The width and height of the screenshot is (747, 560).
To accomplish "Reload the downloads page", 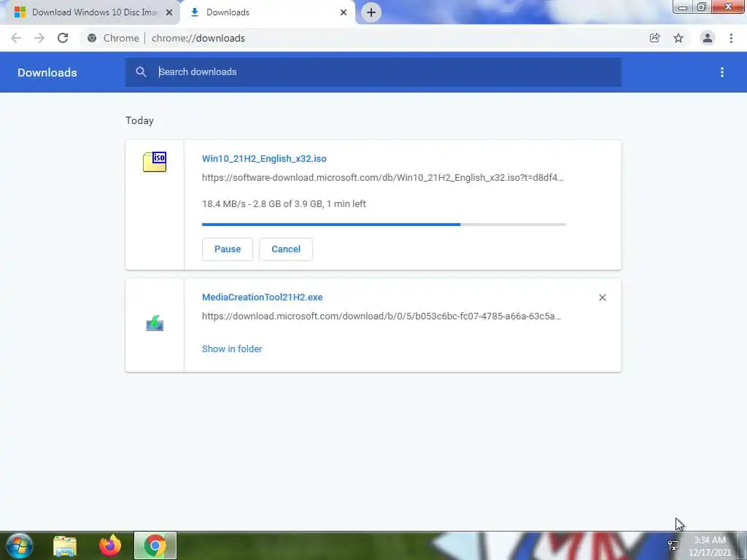I will [x=63, y=38].
